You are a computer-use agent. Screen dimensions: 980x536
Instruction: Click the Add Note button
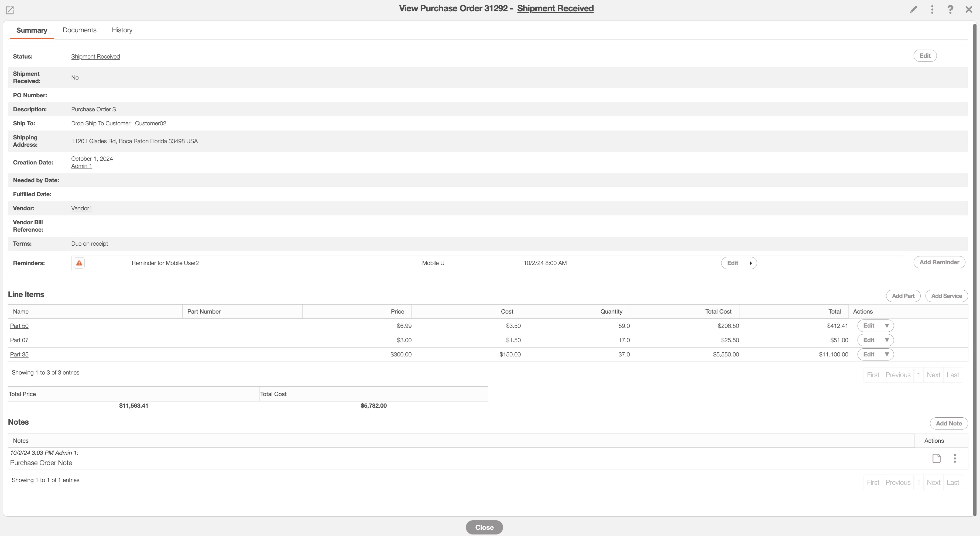(949, 423)
